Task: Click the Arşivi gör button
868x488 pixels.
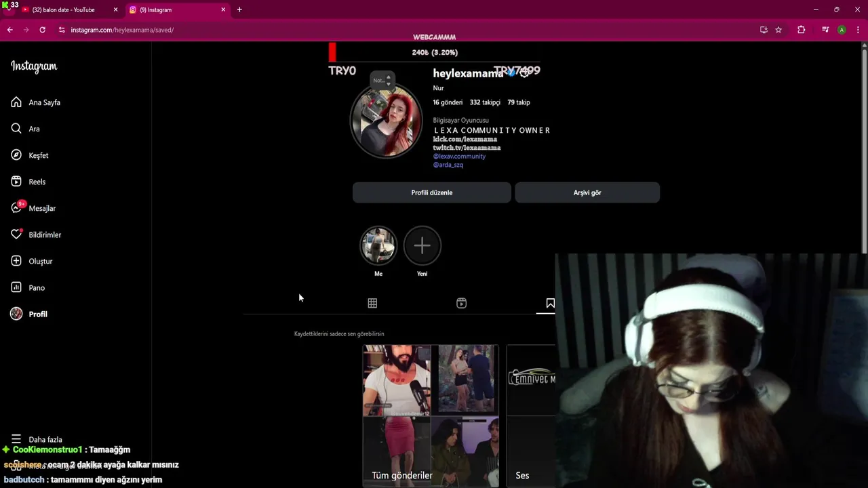Action: tap(587, 192)
